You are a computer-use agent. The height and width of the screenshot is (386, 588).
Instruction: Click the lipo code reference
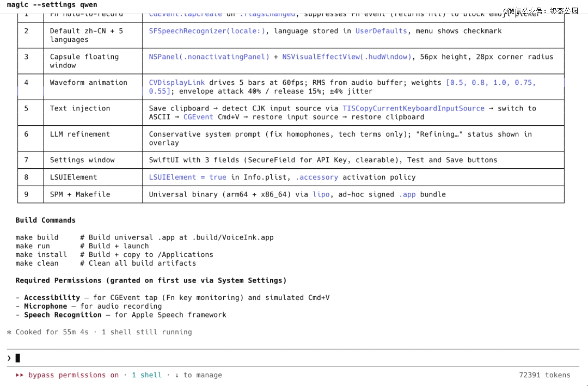click(321, 195)
